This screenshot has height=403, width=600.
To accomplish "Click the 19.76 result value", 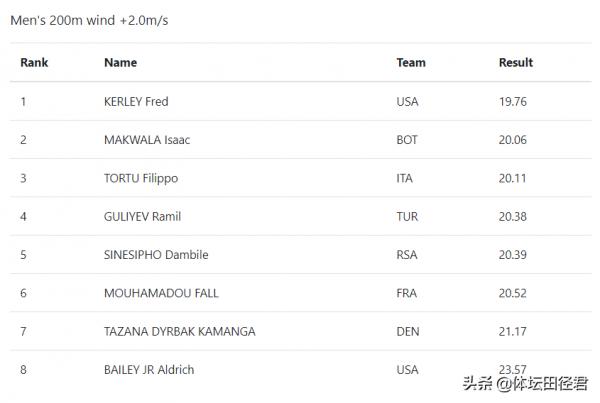I will [512, 101].
